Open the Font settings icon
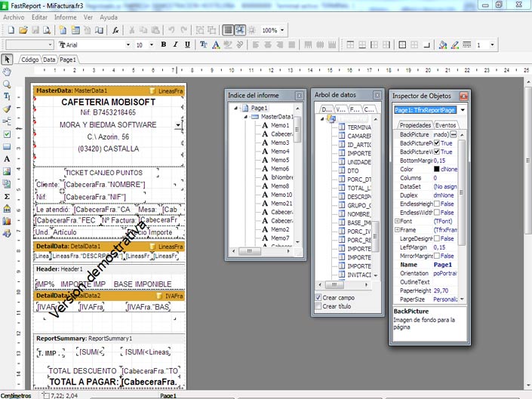Image resolution: width=532 pixels, height=399 pixels. coord(204,45)
